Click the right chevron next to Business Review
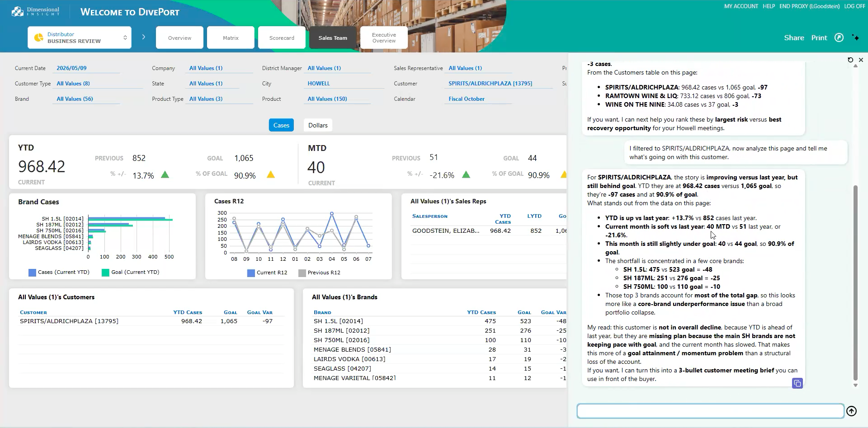The height and width of the screenshot is (428, 868). pos(144,37)
